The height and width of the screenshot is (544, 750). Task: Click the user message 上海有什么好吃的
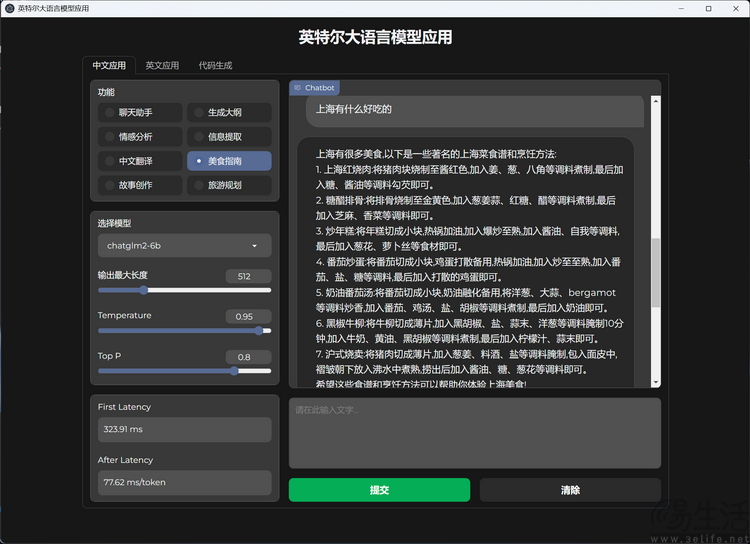click(x=353, y=109)
